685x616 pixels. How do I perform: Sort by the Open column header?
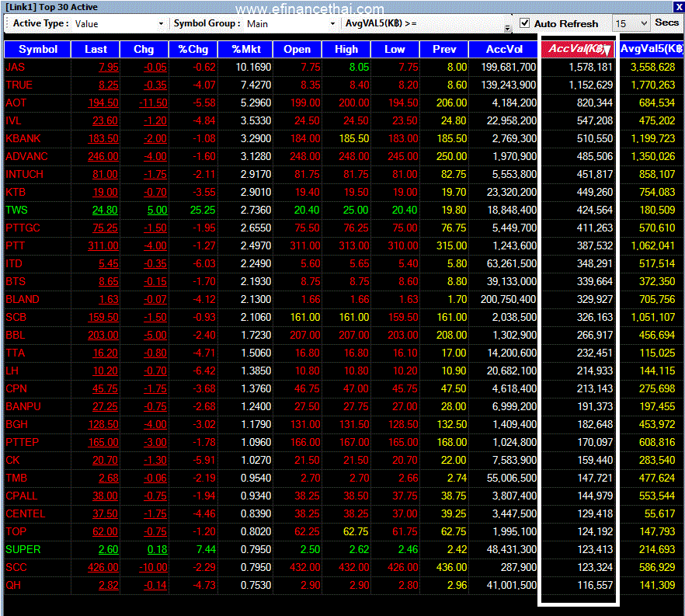(297, 50)
